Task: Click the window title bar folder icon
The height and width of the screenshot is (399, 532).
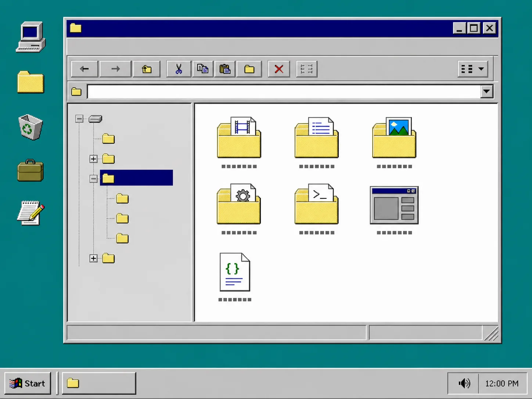Action: coord(76,28)
